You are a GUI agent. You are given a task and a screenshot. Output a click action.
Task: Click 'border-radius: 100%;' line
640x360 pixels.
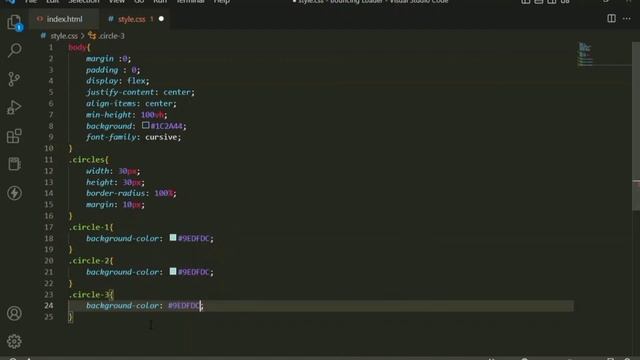131,193
